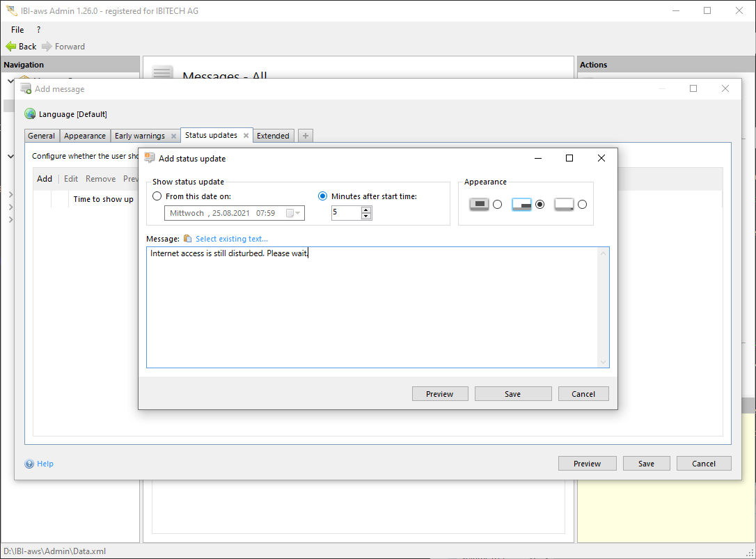Click the plus icon to add a tab
The image size is (756, 559).
306,136
